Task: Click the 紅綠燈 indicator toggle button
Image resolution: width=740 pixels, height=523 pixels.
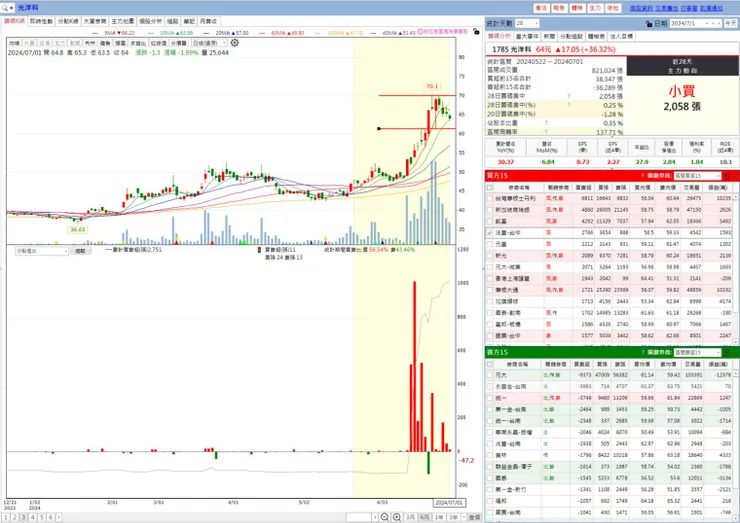Action: pyautogui.click(x=159, y=43)
